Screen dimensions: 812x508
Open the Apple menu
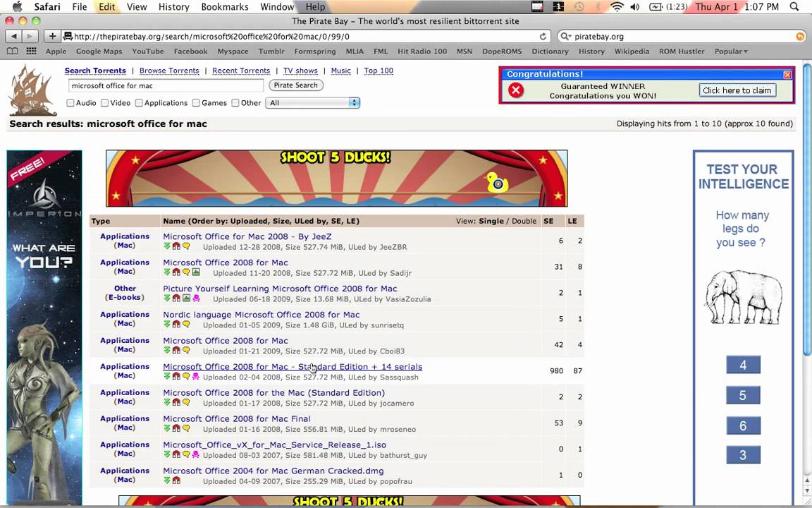pos(17,7)
